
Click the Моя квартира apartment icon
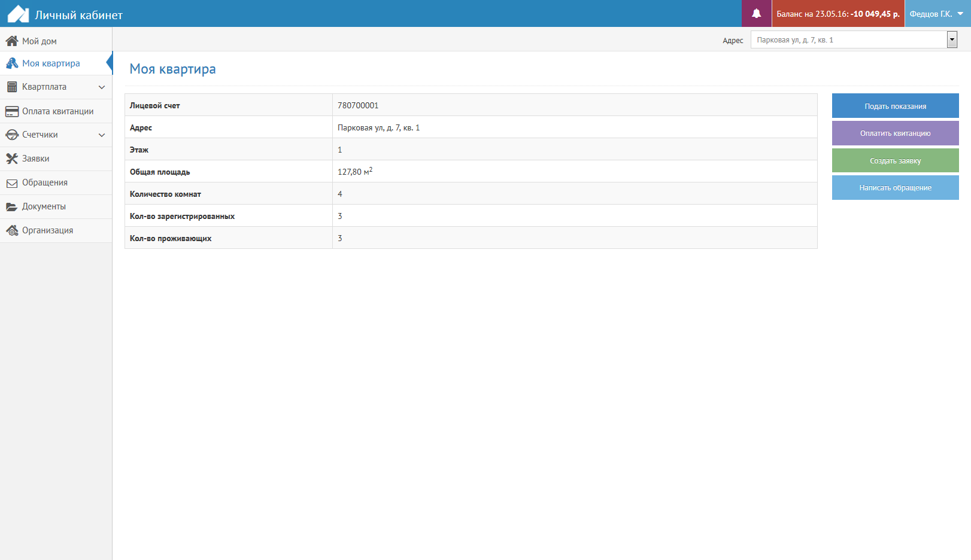coord(12,63)
